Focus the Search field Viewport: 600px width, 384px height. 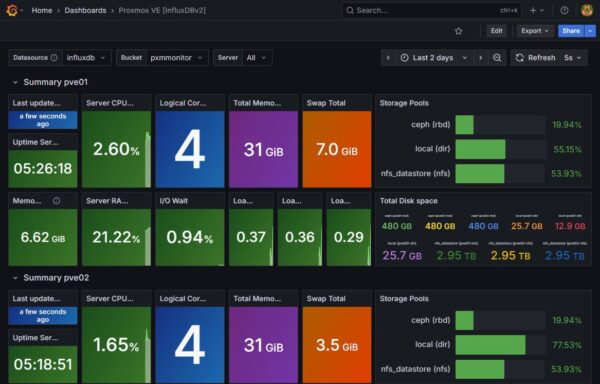click(431, 10)
